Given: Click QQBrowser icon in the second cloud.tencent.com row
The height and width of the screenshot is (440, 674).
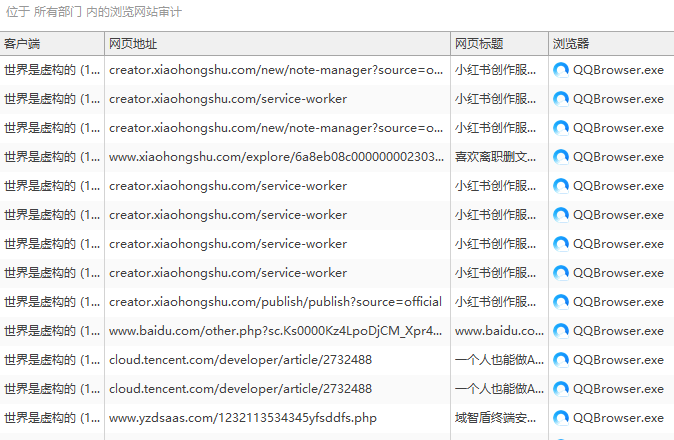Looking at the screenshot, I should (x=561, y=389).
